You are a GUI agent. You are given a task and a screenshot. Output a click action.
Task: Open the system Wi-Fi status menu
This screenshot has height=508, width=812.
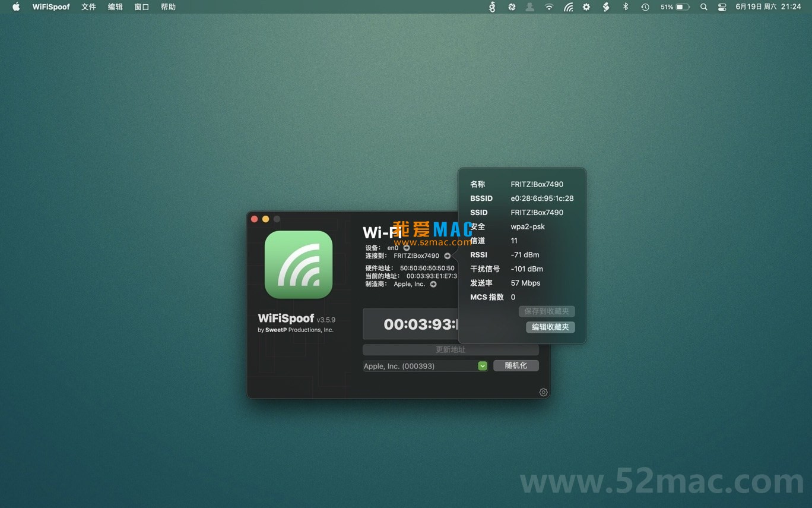(549, 7)
